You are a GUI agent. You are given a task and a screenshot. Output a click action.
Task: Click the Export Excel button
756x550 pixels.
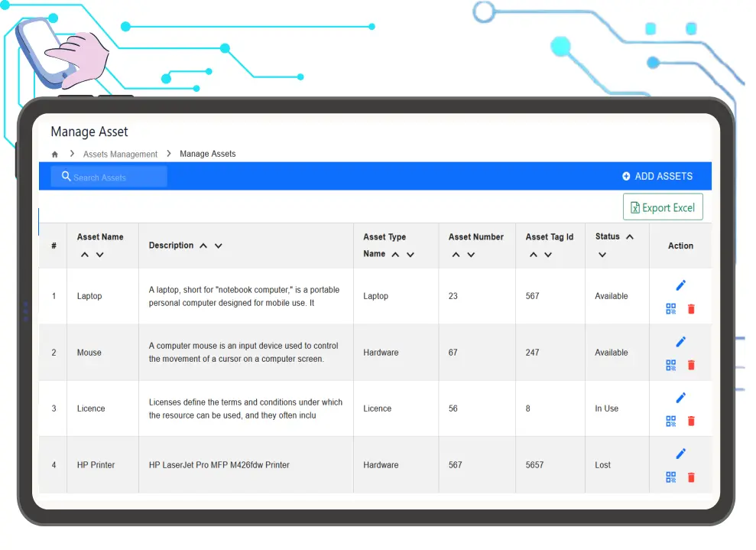(663, 207)
